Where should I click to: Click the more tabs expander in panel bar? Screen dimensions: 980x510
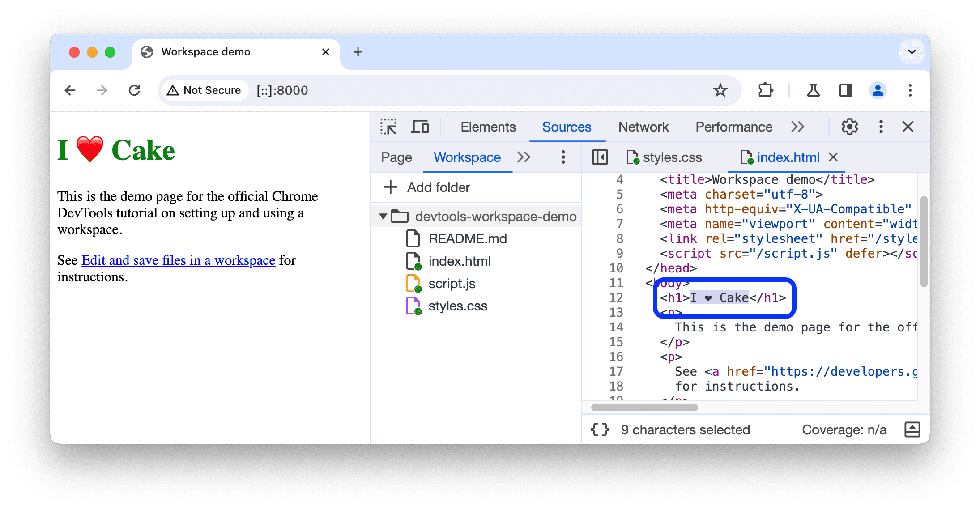[x=798, y=127]
